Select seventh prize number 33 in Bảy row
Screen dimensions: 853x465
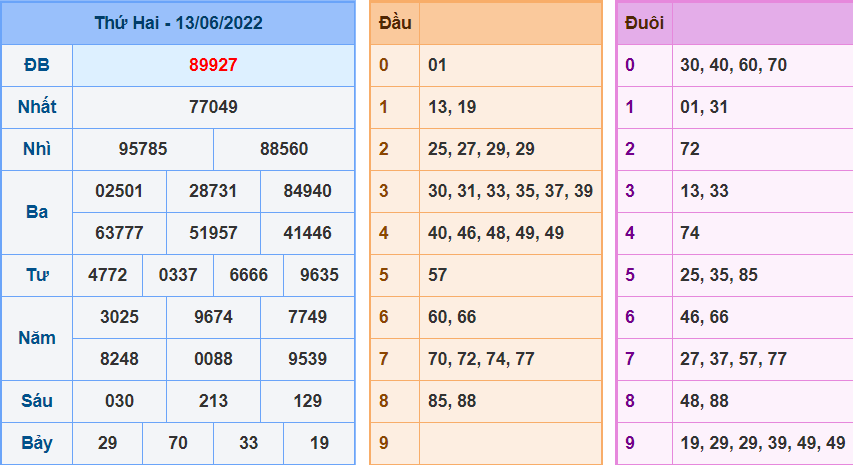pos(249,443)
